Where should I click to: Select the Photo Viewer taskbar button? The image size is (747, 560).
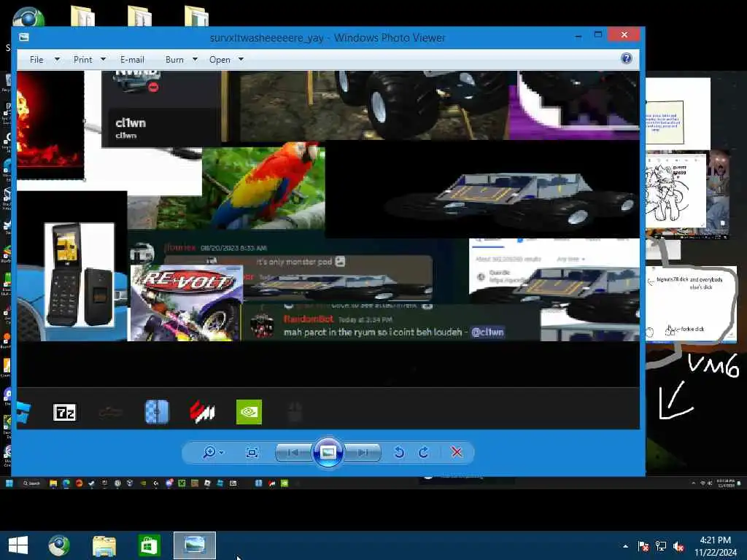194,545
